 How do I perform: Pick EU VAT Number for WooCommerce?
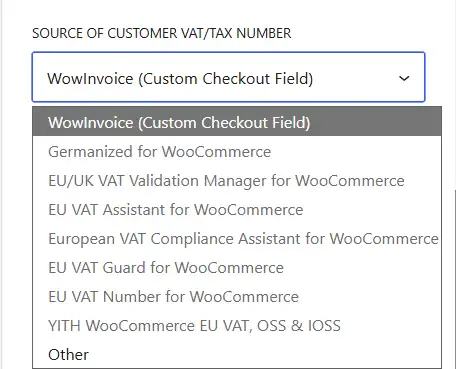(237, 297)
